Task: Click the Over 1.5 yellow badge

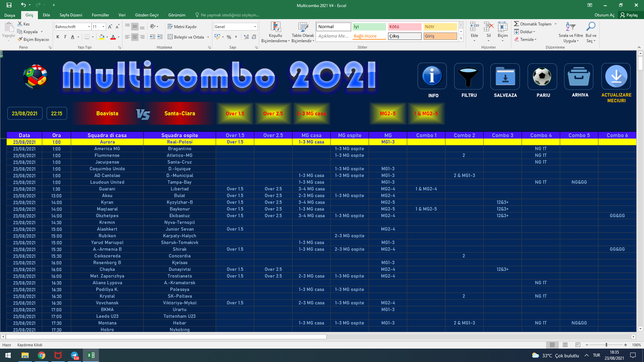Action: (x=235, y=114)
